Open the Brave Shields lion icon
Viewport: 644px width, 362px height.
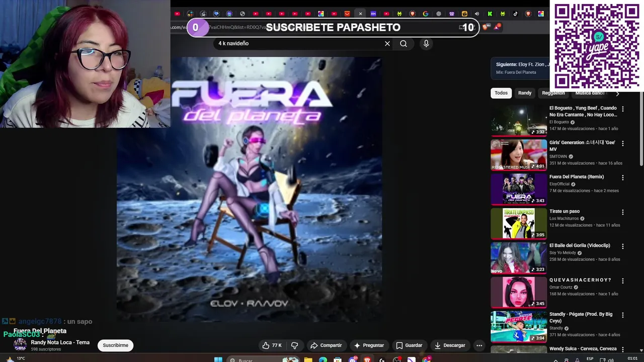pos(485,27)
